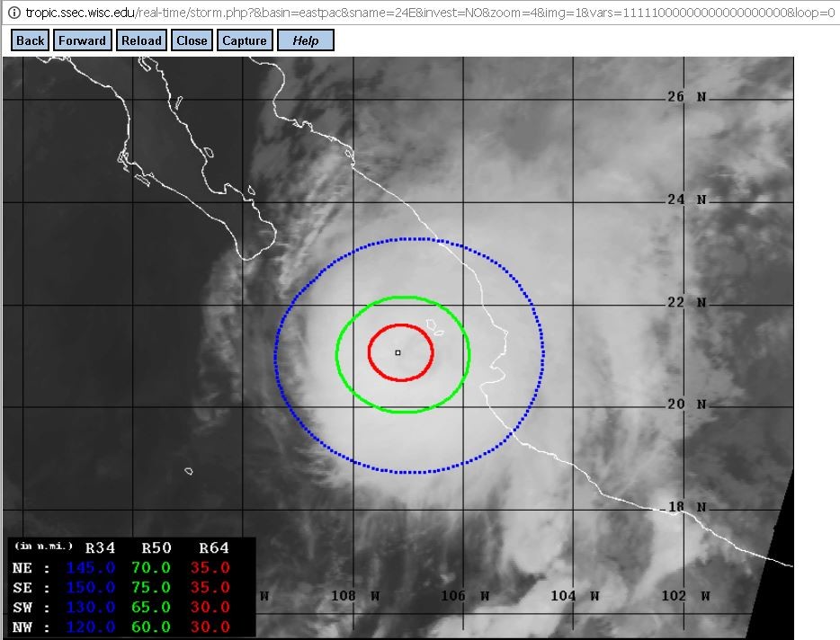This screenshot has height=640, width=840.
Task: Click the NE R64 value 35.0
Action: pyautogui.click(x=210, y=568)
